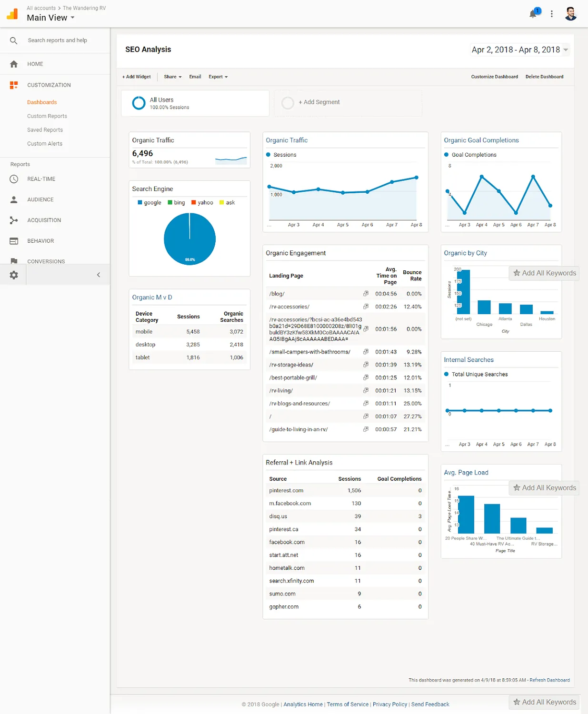Click the disq.us source row
This screenshot has width=588, height=714.
pos(345,516)
